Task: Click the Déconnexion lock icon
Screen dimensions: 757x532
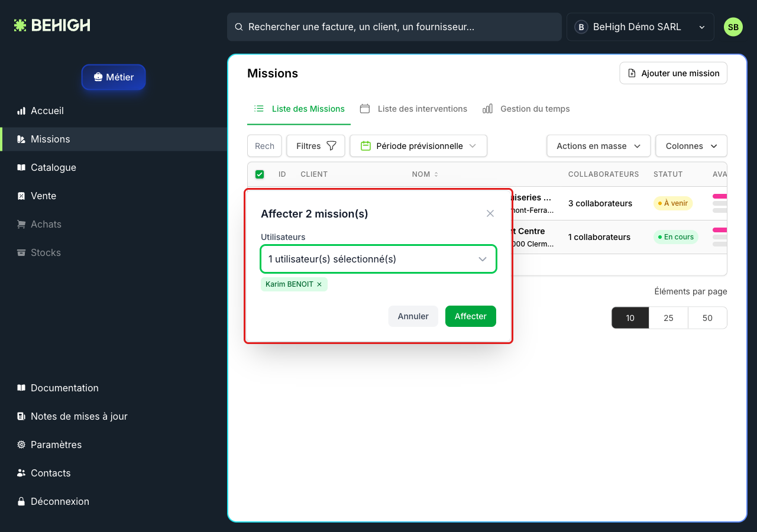Action: tap(21, 501)
